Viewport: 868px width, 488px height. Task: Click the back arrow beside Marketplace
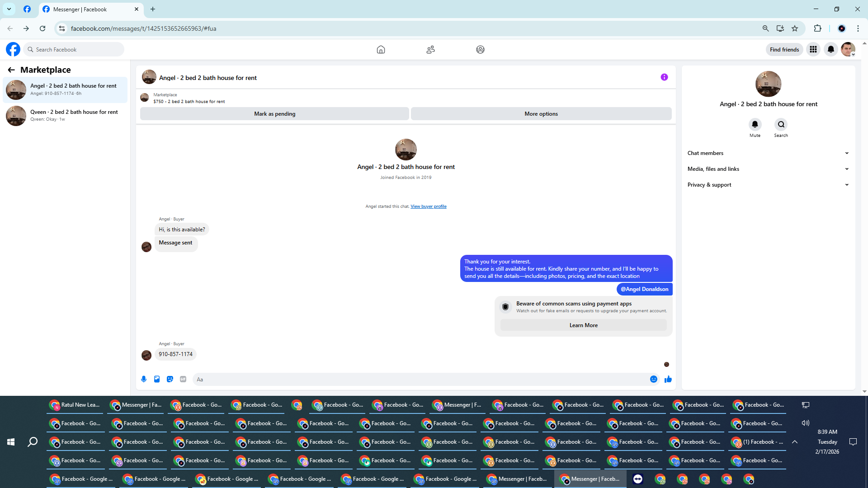pyautogui.click(x=11, y=70)
